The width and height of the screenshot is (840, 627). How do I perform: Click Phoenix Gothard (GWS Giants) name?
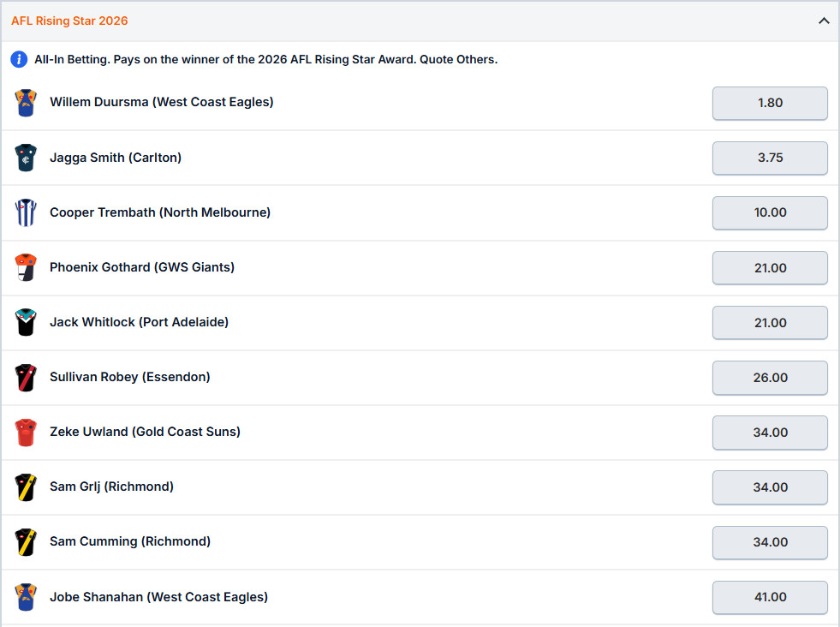(142, 267)
